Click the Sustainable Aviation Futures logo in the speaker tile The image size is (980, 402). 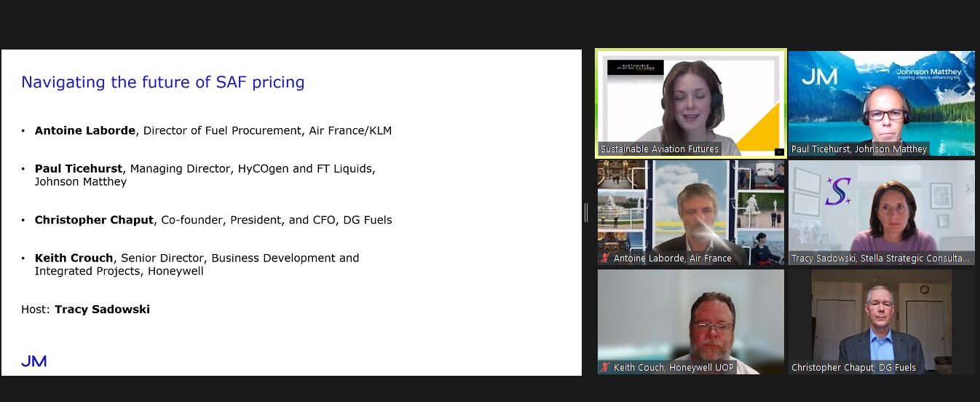[635, 68]
